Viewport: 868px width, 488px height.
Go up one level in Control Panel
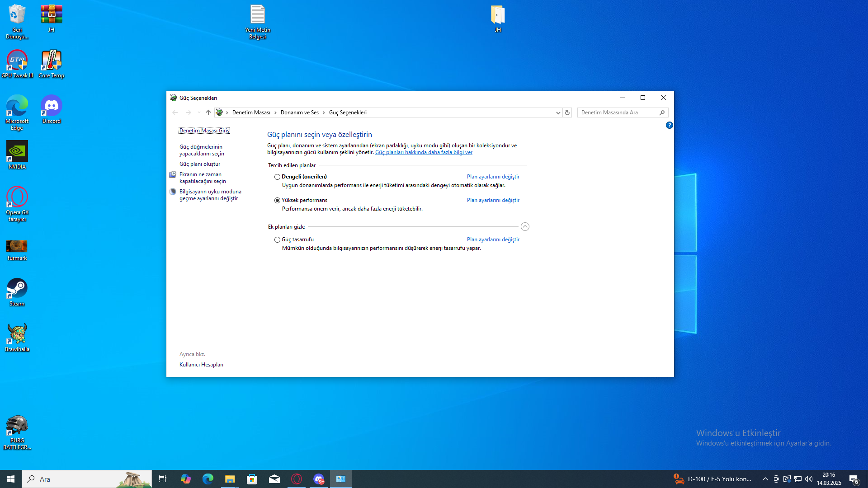[208, 113]
